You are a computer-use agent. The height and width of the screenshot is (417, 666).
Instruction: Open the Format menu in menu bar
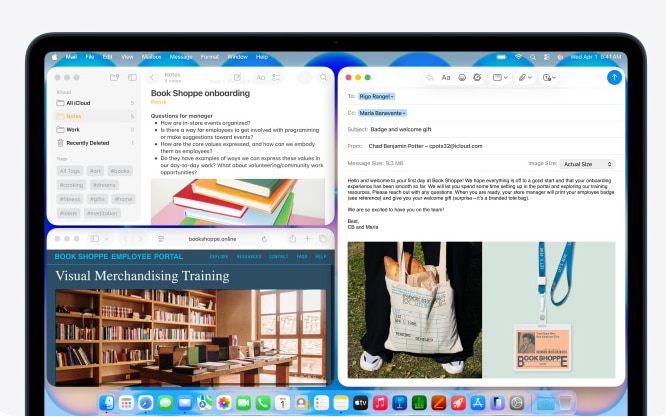point(209,57)
